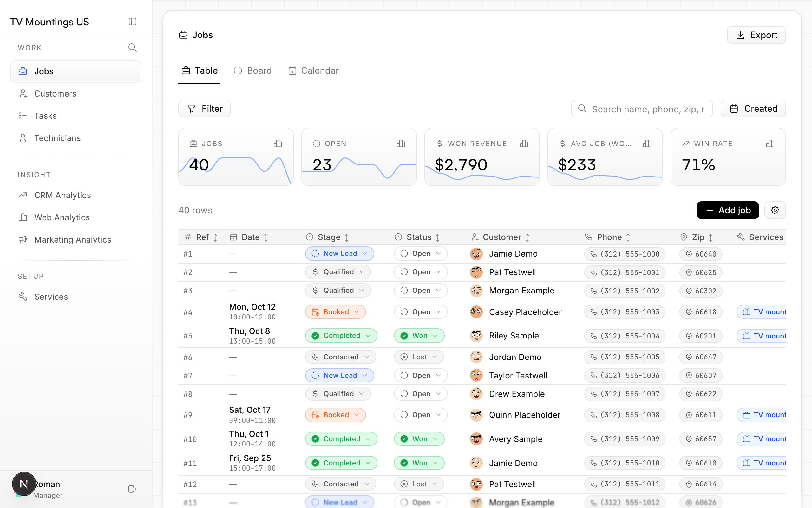Open chart icon on AVG JOB card

pos(647,144)
